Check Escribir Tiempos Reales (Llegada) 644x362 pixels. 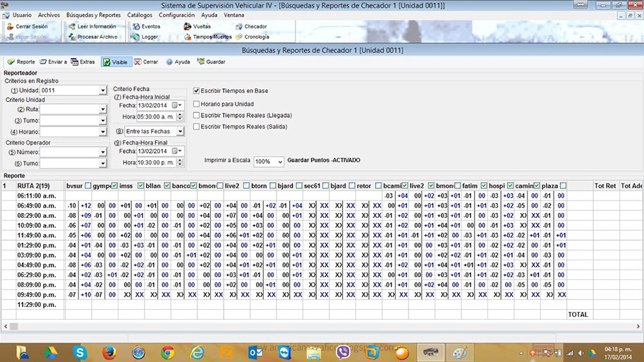pyautogui.click(x=197, y=115)
